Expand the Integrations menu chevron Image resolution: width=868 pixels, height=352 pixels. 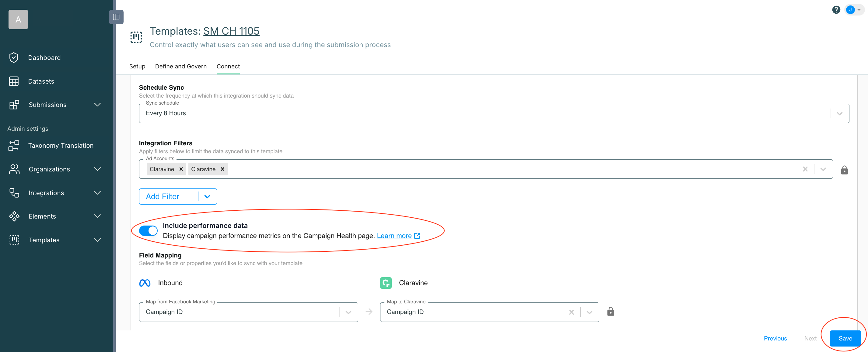click(x=97, y=193)
